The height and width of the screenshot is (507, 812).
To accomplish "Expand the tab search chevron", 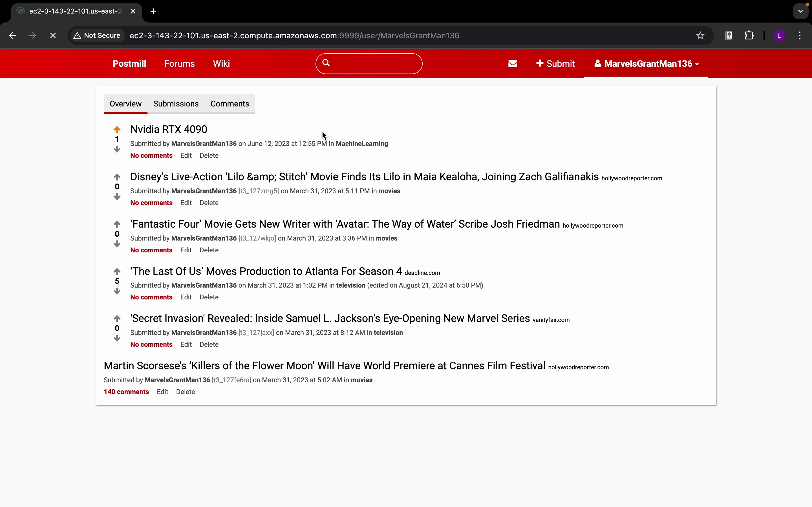I will pos(801,11).
